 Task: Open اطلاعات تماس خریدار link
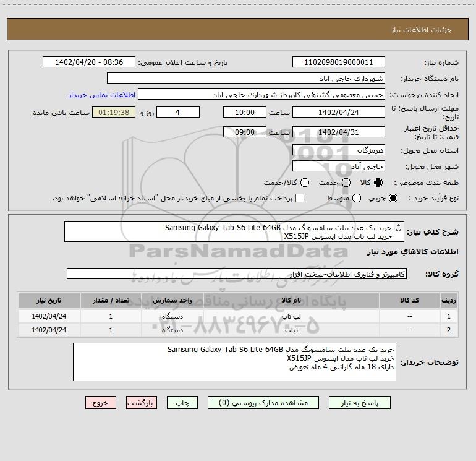[102, 95]
